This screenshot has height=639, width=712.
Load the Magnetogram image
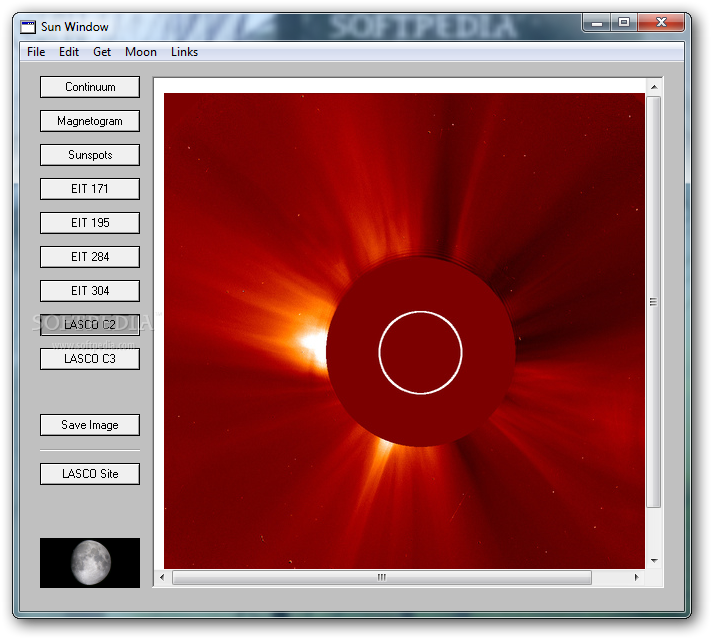[x=90, y=121]
